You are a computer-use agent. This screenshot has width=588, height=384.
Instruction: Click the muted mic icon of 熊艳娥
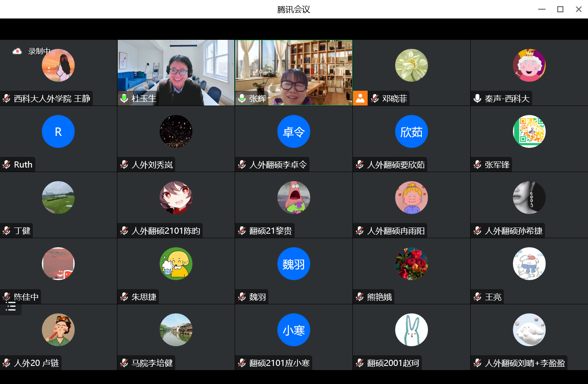click(x=360, y=297)
